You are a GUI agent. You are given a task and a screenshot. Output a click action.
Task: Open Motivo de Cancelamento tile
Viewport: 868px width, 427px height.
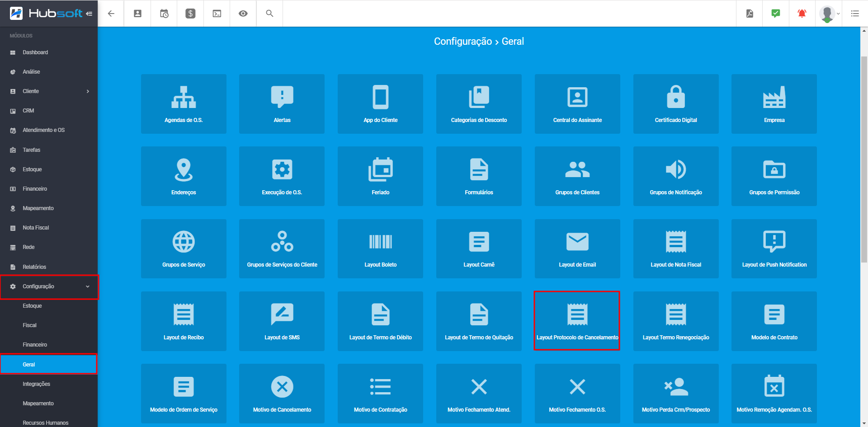tap(282, 394)
